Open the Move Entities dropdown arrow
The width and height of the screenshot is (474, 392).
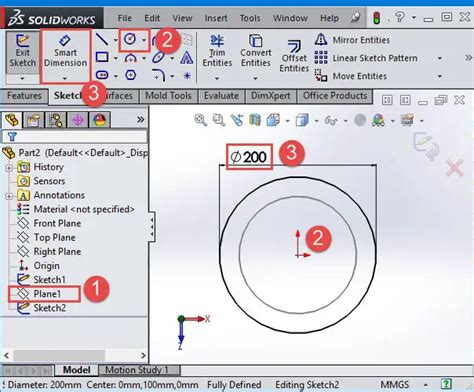pos(440,76)
